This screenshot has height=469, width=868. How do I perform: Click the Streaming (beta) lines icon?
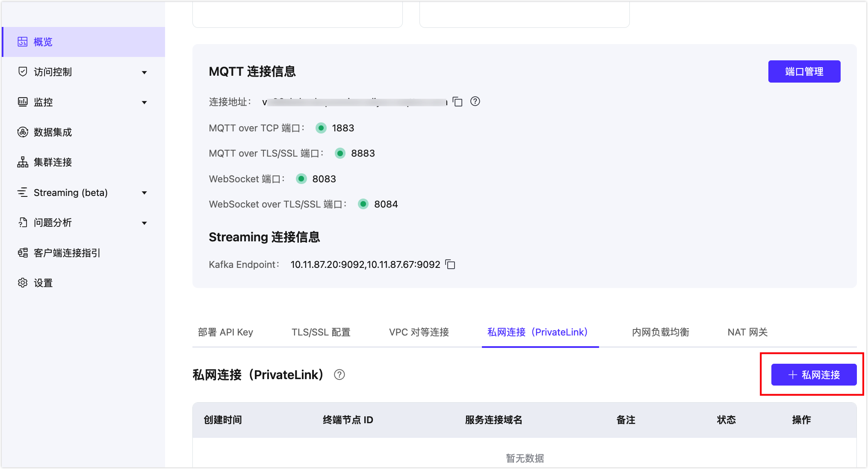(23, 193)
